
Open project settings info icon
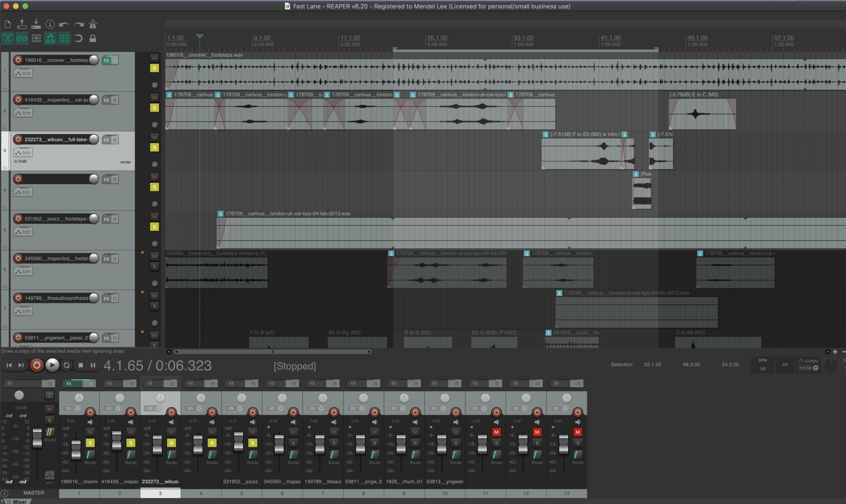[50, 24]
